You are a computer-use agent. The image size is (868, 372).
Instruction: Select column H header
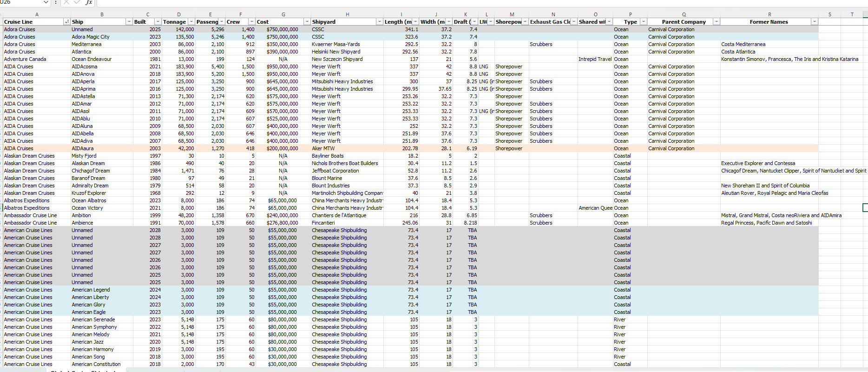[347, 14]
